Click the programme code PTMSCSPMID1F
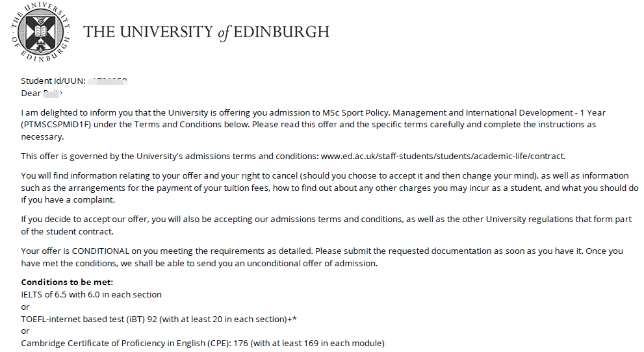 56,125
